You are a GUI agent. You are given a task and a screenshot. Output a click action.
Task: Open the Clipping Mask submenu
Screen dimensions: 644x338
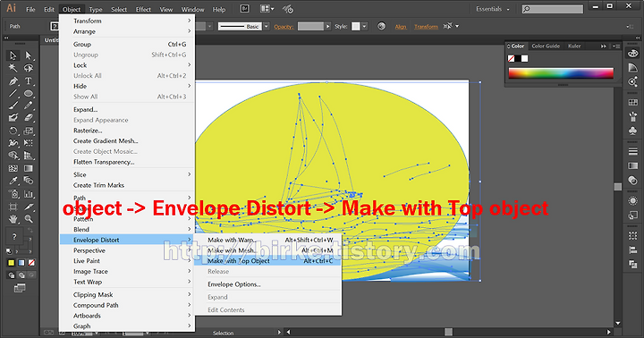127,294
